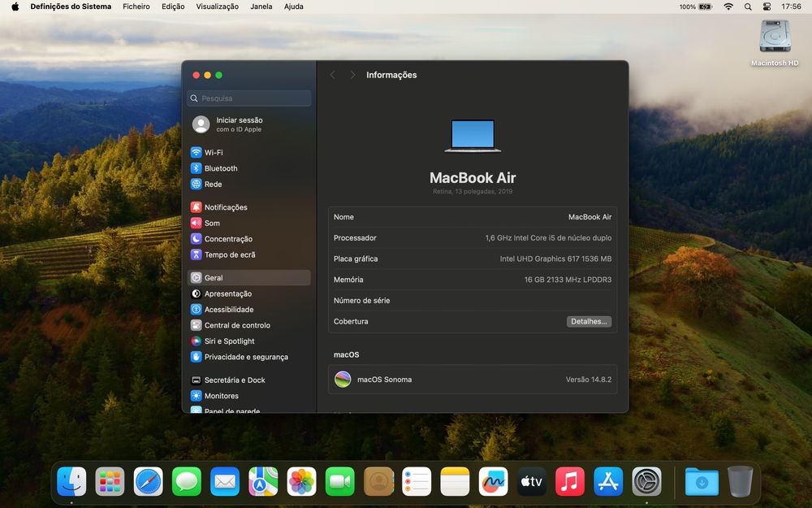Open Launchpad from the Dock
The image size is (812, 508).
[110, 481]
